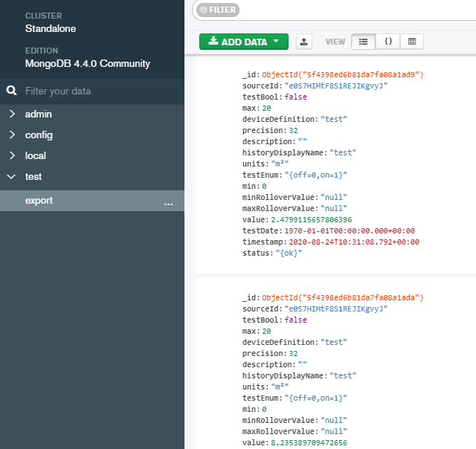Click the Standalone cluster label
Image resolution: width=476 pixels, height=449 pixels.
coord(51,28)
